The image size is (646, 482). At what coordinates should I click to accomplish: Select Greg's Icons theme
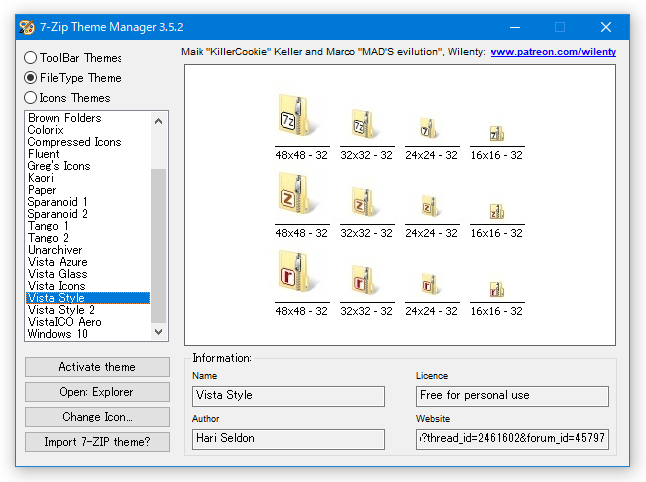(88, 166)
